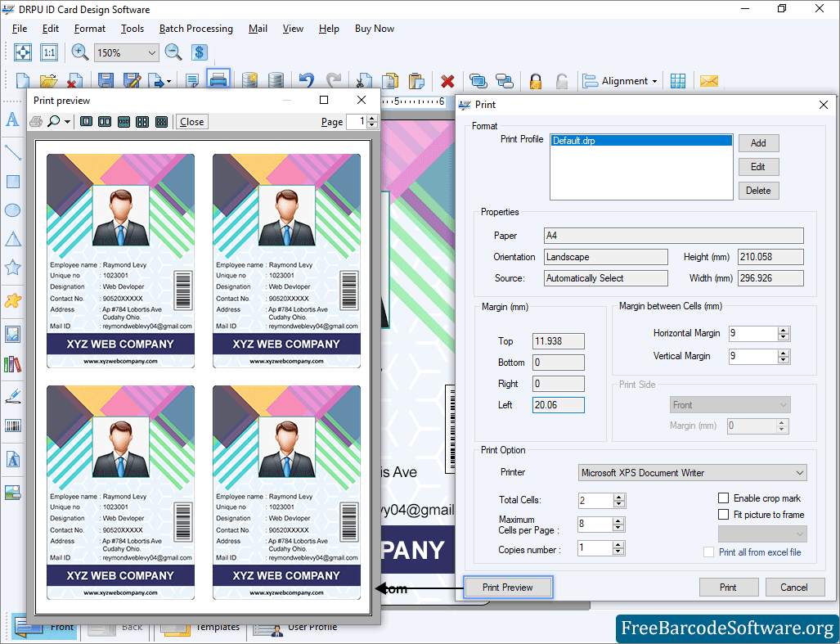Viewport: 840px width, 644px height.
Task: Click the Total Cells spinner arrows
Action: click(619, 501)
